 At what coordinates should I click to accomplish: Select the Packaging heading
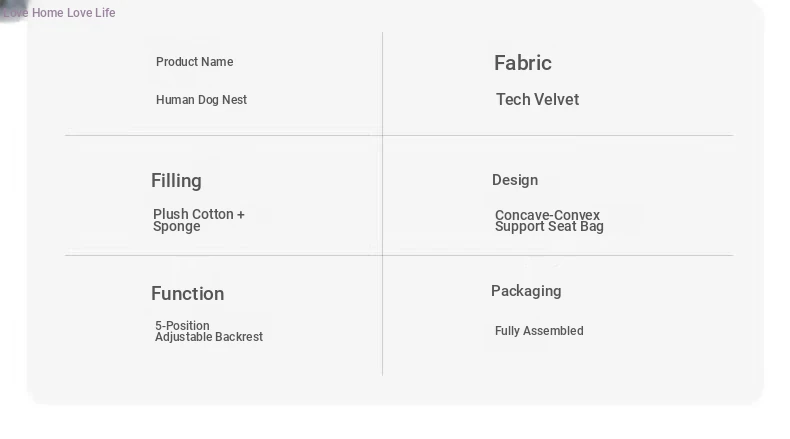(525, 291)
